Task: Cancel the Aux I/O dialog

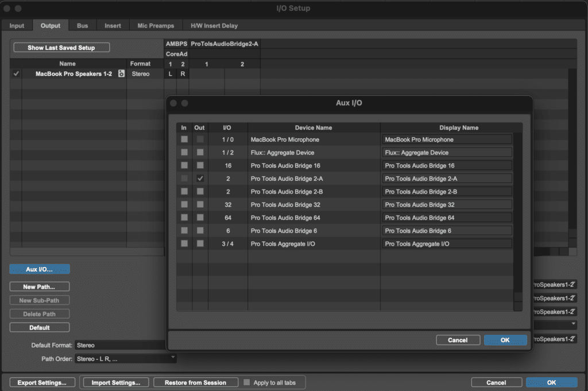Action: [457, 340]
